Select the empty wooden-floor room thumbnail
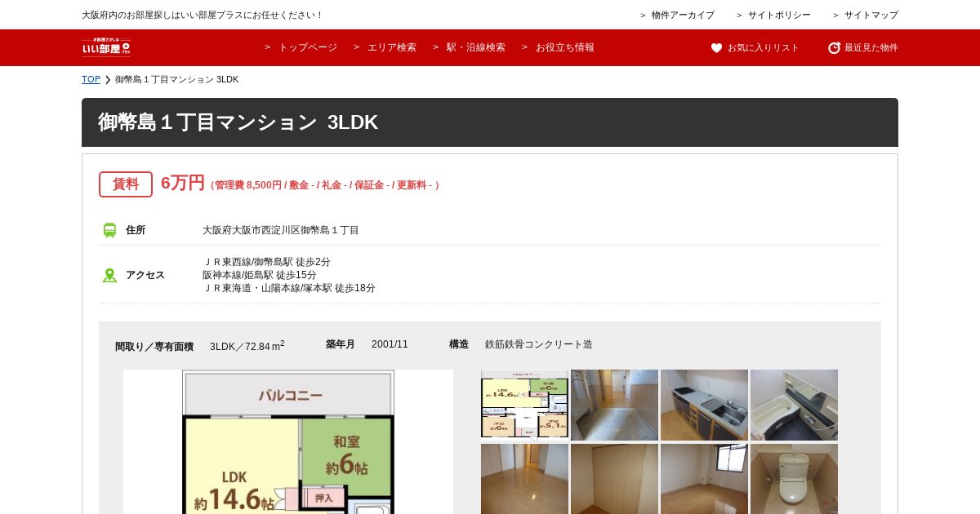The image size is (980, 514). point(524,479)
